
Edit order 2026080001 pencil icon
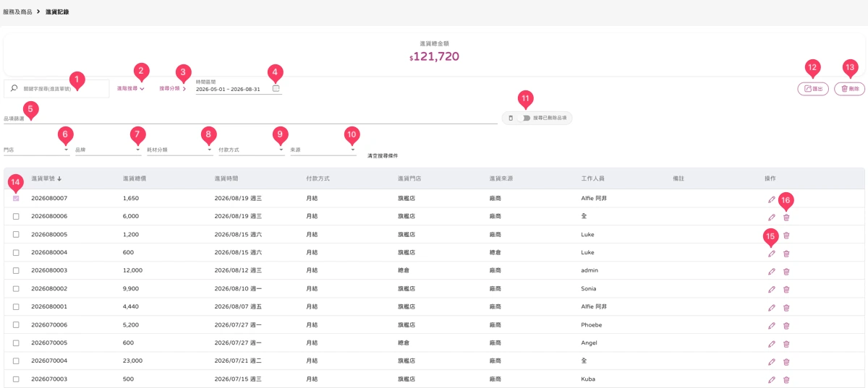772,307
